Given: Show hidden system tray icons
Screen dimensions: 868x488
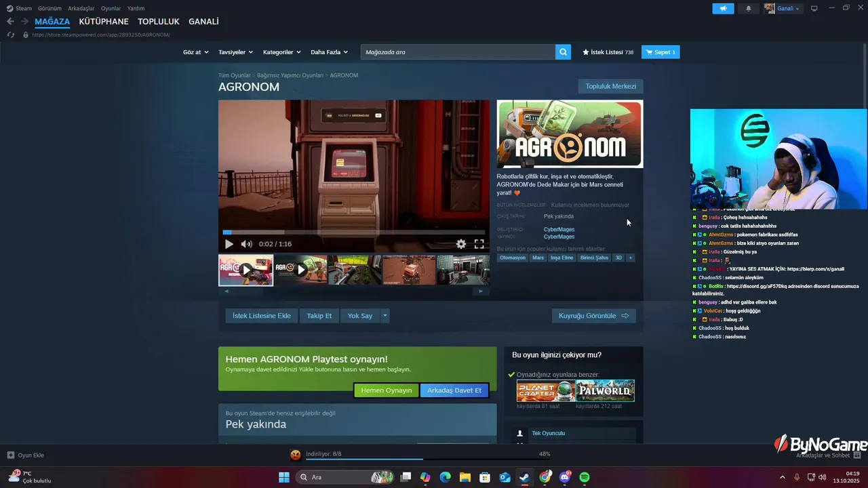Looking at the screenshot, I should point(782,477).
